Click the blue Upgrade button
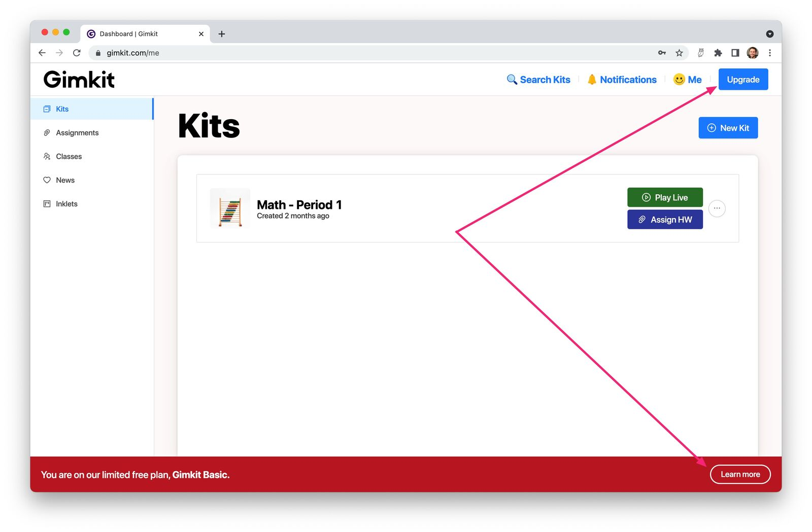The image size is (812, 532). point(743,80)
